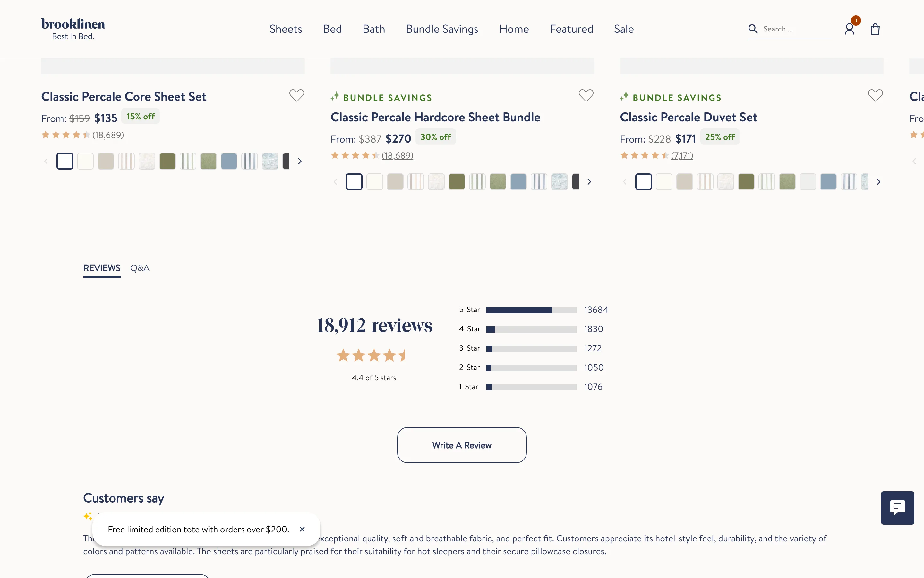Select olive green swatch on Hardcore Sheet Bundle
The height and width of the screenshot is (578, 924).
(457, 182)
